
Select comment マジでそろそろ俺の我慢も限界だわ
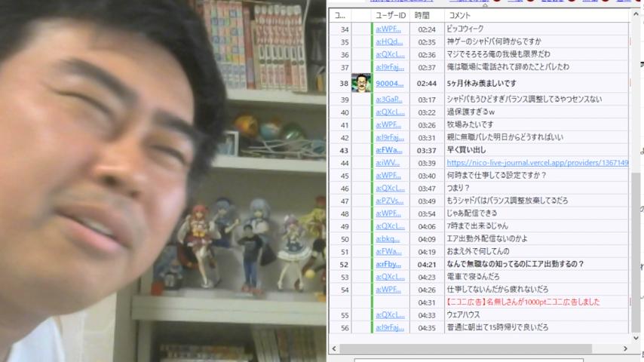click(x=498, y=54)
